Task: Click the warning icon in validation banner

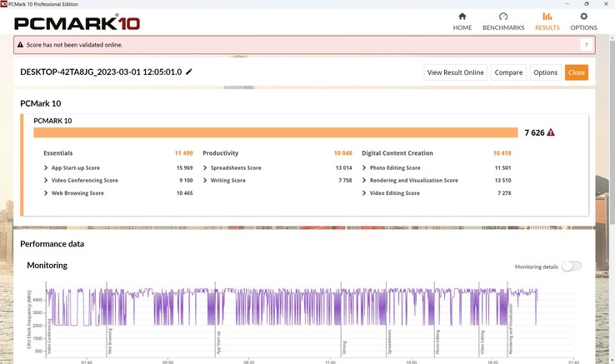Action: [x=20, y=45]
